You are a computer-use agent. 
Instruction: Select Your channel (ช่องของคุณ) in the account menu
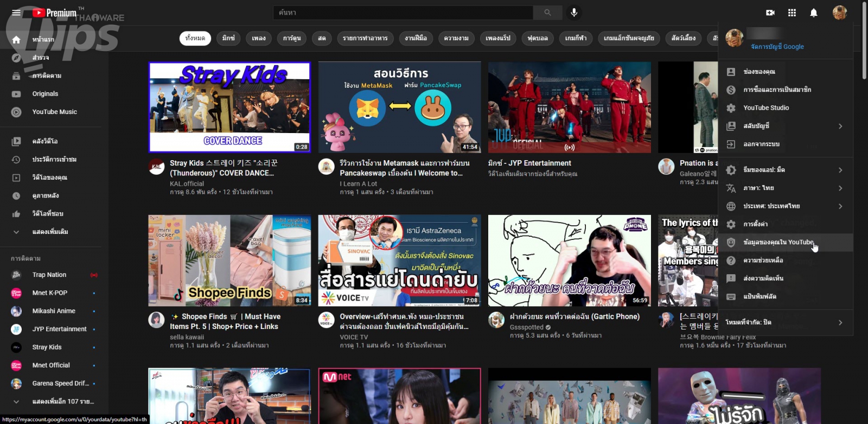[786, 72]
